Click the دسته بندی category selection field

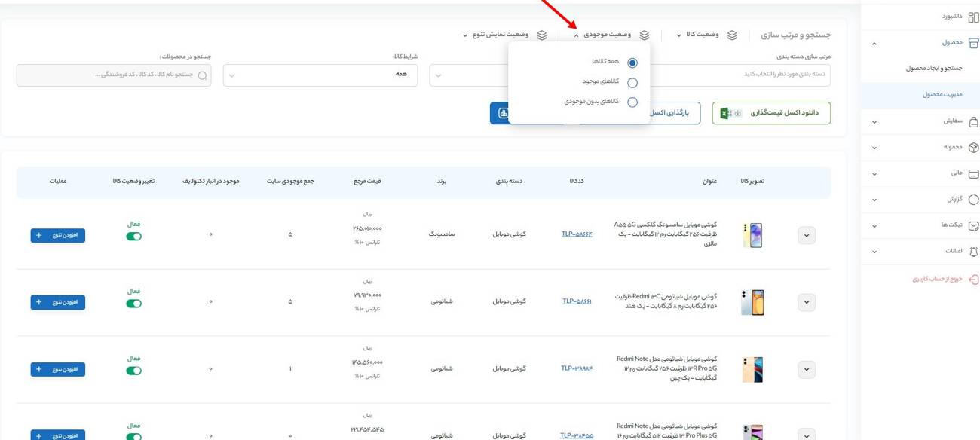[x=739, y=75]
